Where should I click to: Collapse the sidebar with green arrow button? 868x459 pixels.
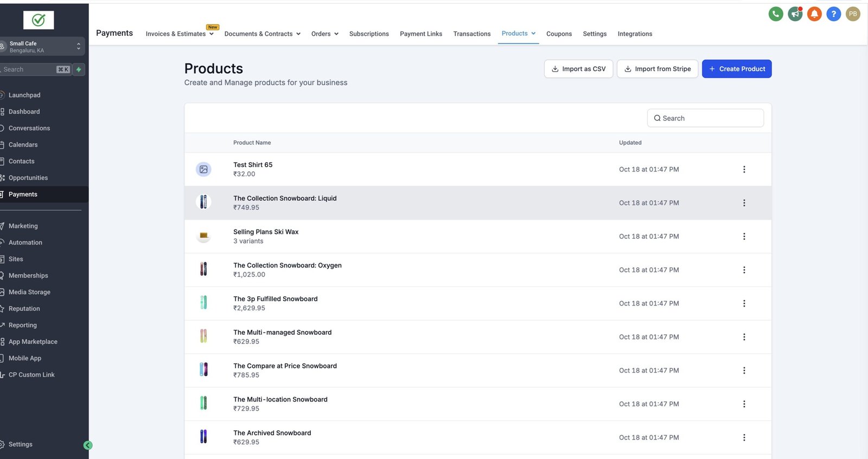88,445
